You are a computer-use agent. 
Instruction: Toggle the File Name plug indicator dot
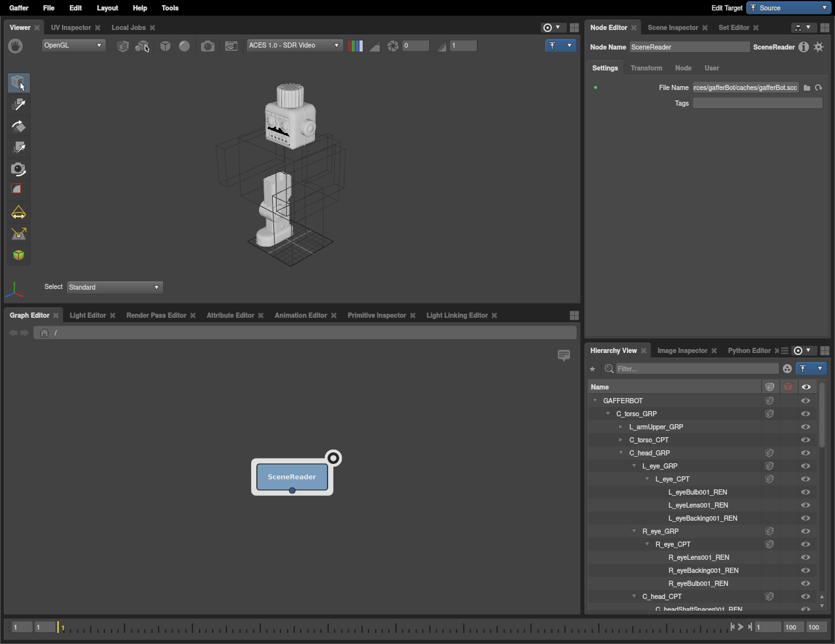pyautogui.click(x=596, y=87)
